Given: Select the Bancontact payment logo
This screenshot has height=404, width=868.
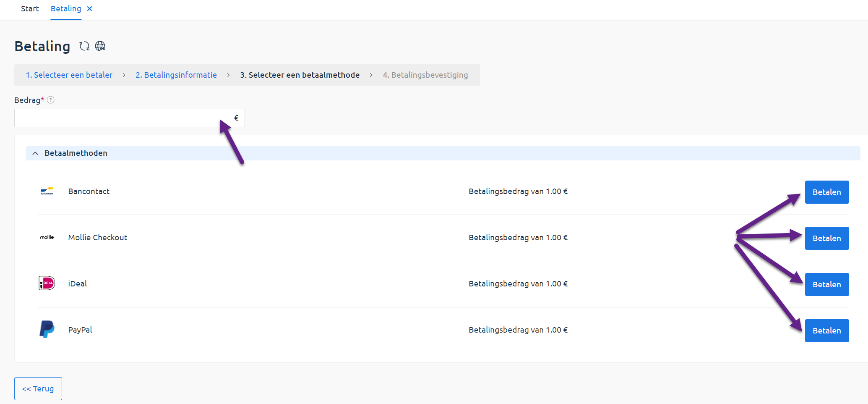Looking at the screenshot, I should point(47,192).
